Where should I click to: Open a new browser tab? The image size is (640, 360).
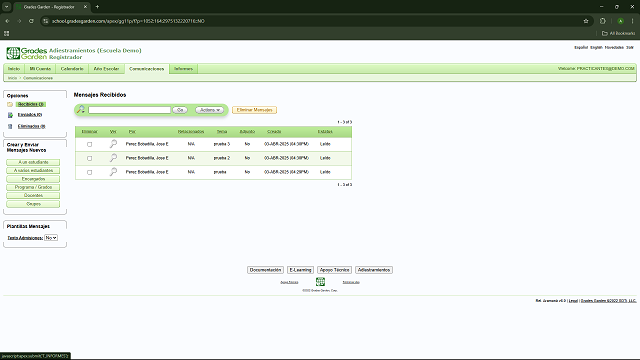coord(97,7)
